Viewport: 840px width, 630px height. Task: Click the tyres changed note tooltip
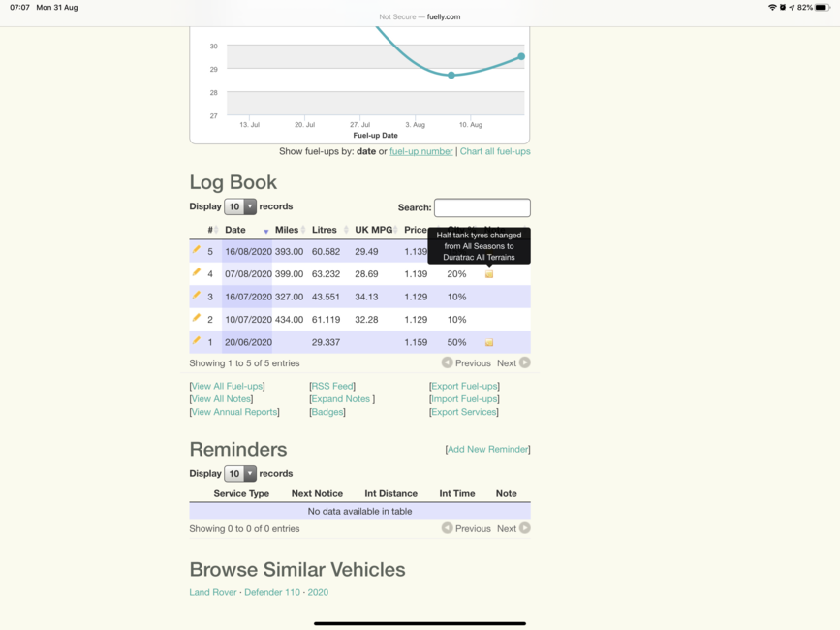(x=479, y=246)
